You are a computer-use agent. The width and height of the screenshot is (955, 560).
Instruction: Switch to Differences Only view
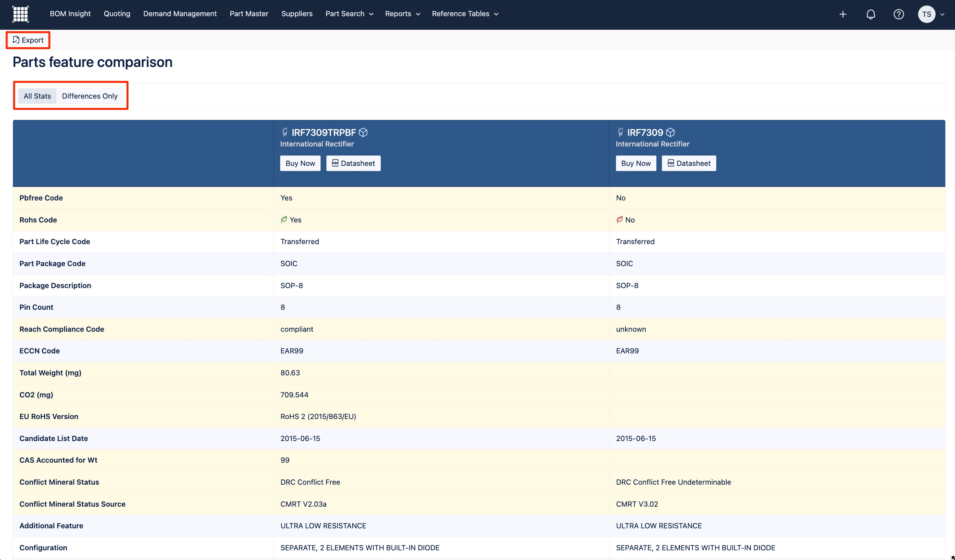tap(90, 96)
